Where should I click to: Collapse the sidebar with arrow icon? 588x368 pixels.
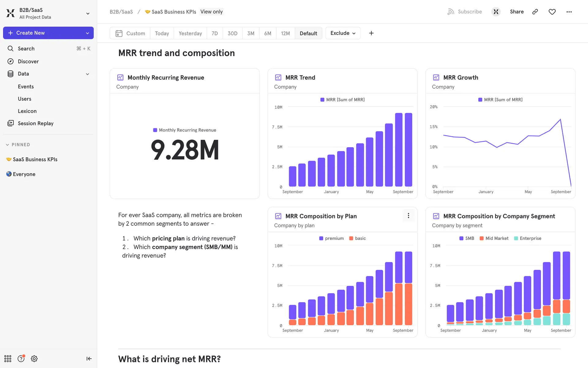pos(89,358)
